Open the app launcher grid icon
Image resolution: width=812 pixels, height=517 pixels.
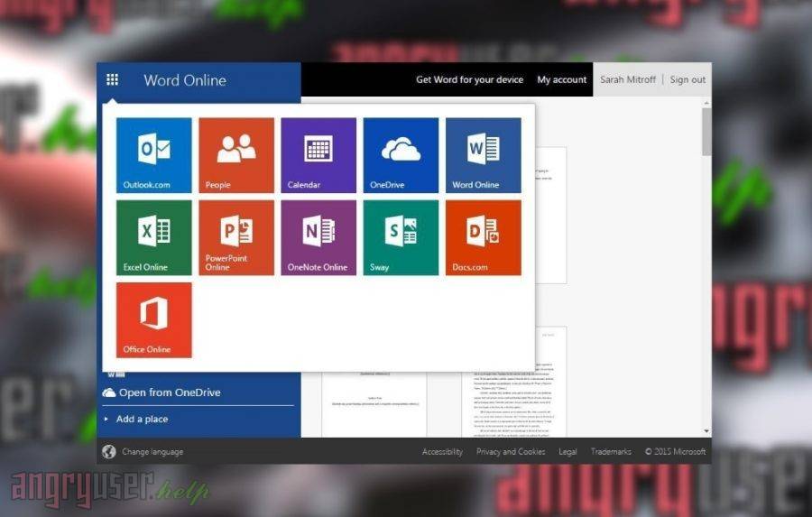tap(113, 79)
